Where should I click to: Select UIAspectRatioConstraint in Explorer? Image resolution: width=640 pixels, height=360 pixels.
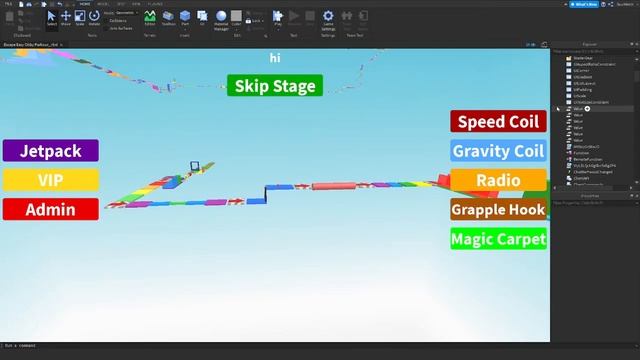[x=594, y=64]
